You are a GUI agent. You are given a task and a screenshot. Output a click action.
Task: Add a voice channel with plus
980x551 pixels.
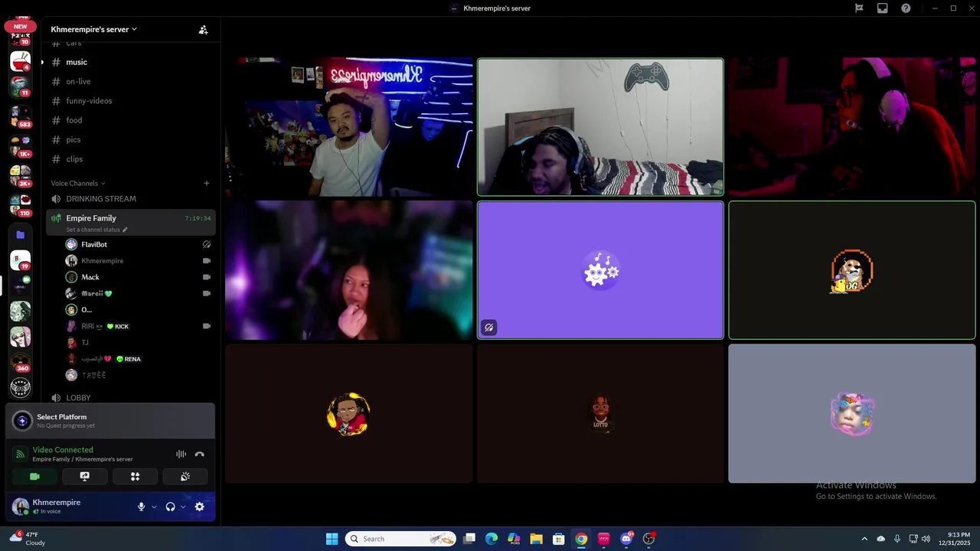tap(206, 183)
